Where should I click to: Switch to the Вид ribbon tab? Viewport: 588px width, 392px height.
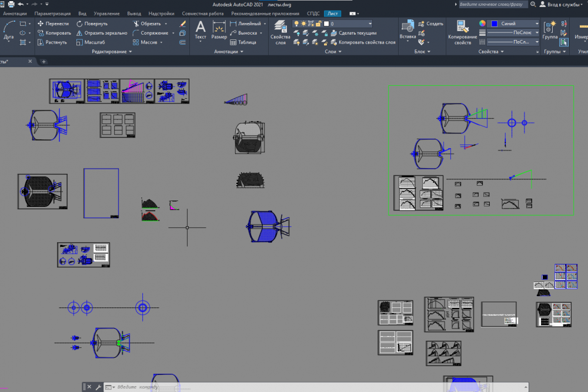pyautogui.click(x=82, y=13)
